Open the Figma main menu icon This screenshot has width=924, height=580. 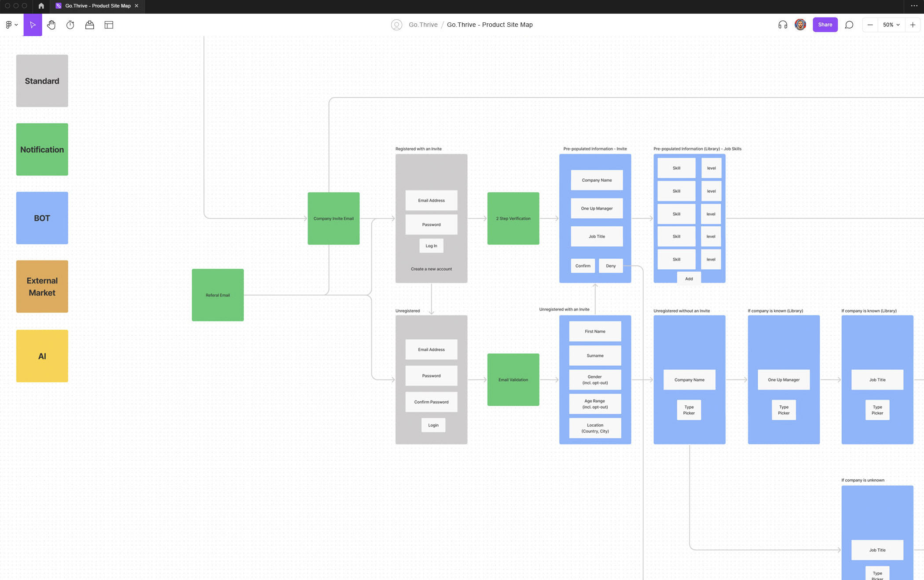9,25
